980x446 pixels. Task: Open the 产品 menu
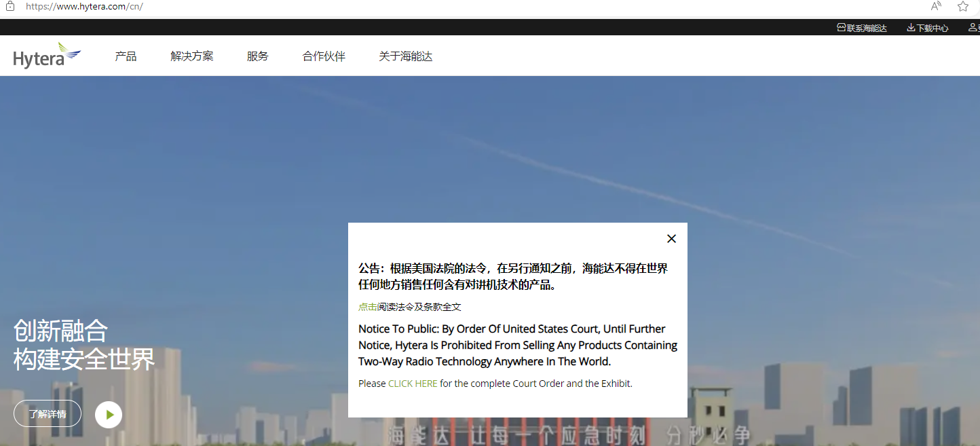(126, 56)
